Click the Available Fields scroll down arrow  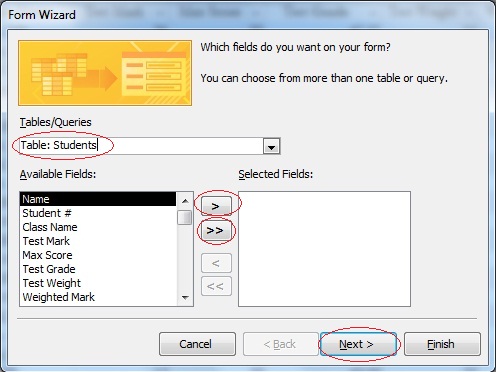185,297
